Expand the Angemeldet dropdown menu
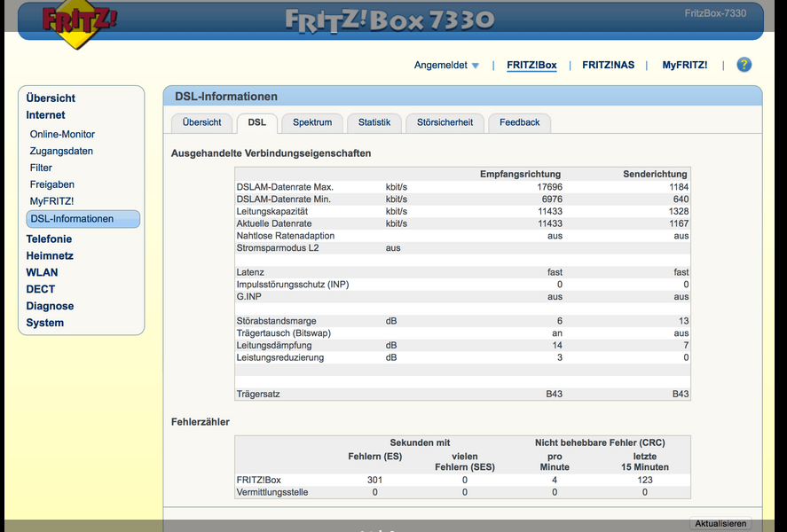This screenshot has height=532, width=787. (446, 66)
